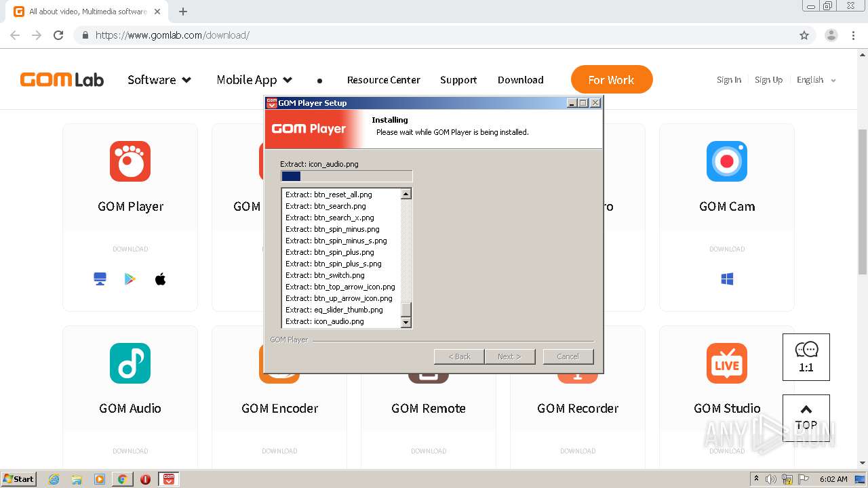Viewport: 868px width, 488px height.
Task: Click the GOM Lab logo
Action: pyautogui.click(x=62, y=80)
